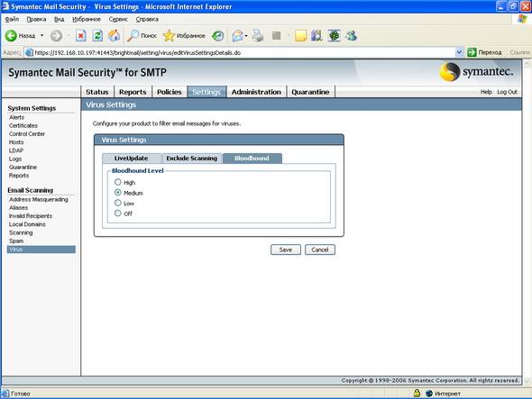The width and height of the screenshot is (532, 399).
Task: Click the Mail envelope icon
Action: coord(238,36)
